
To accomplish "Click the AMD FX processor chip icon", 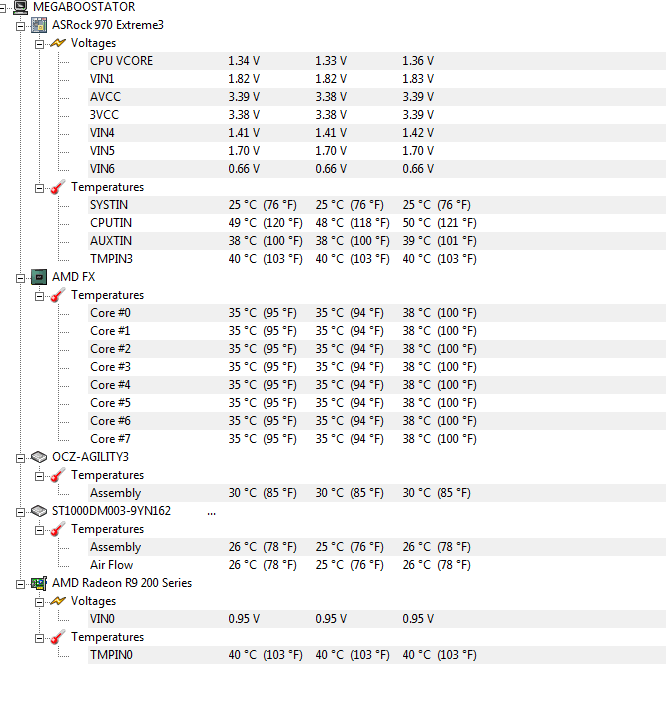I will coord(39,277).
